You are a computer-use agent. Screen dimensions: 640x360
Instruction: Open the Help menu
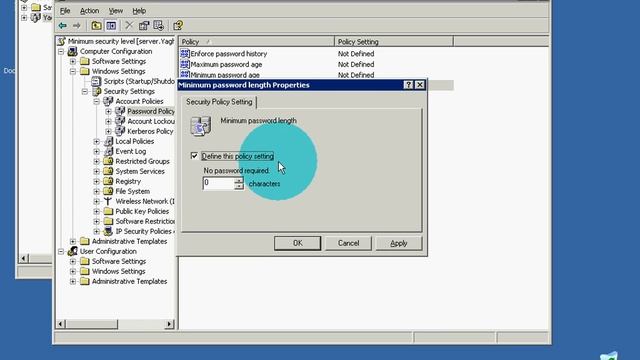click(x=139, y=11)
